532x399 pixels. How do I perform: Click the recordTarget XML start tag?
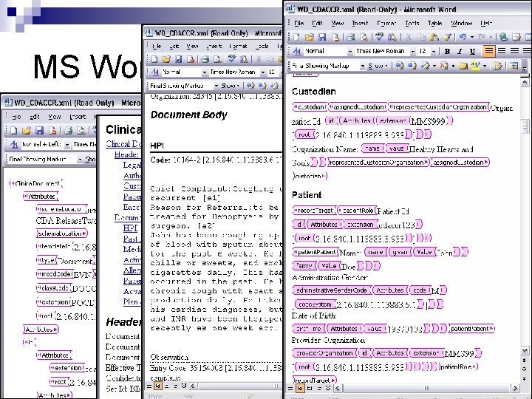[x=314, y=211]
